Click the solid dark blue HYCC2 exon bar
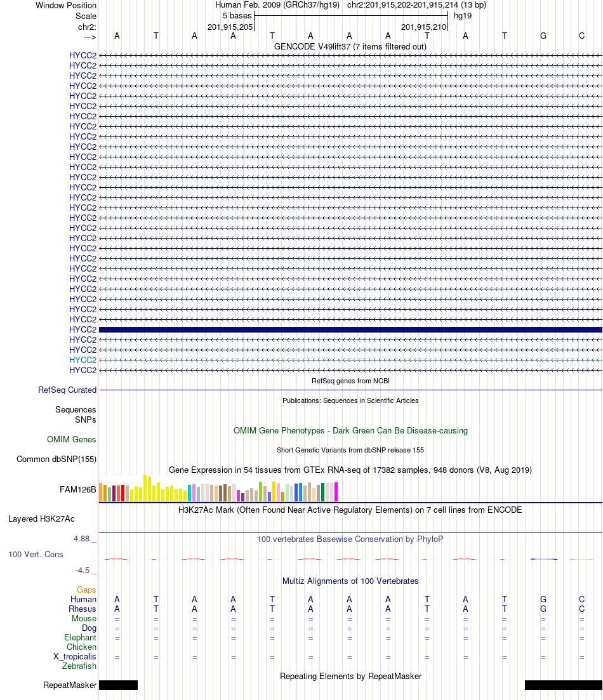603x700 pixels. click(350, 329)
